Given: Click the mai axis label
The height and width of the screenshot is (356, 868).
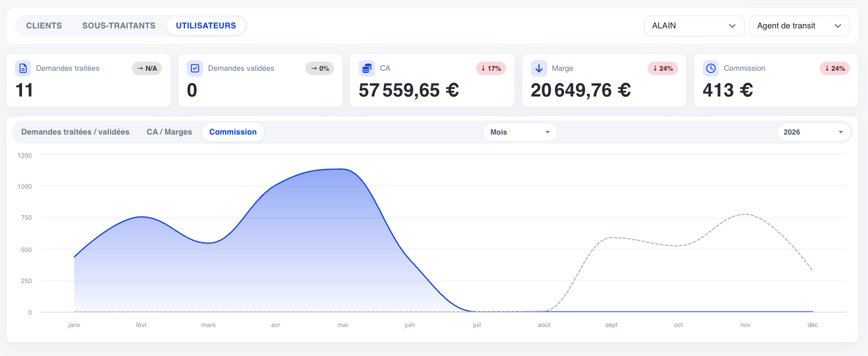Looking at the screenshot, I should tap(343, 325).
